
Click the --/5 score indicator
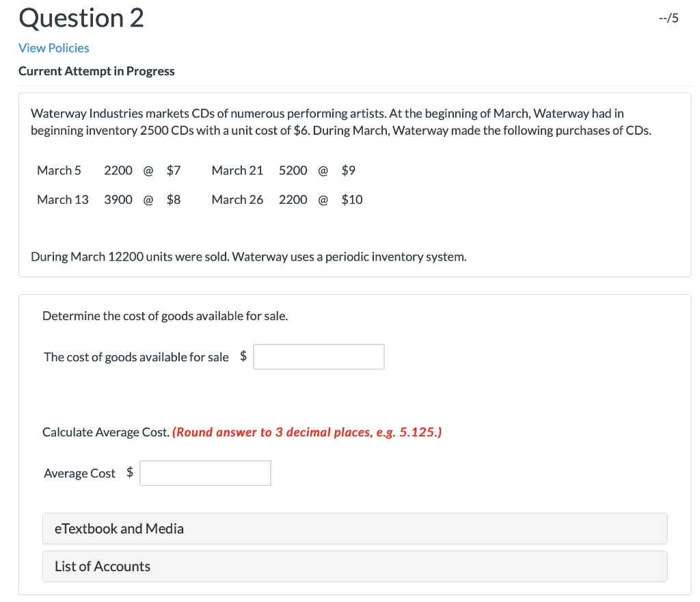[669, 18]
